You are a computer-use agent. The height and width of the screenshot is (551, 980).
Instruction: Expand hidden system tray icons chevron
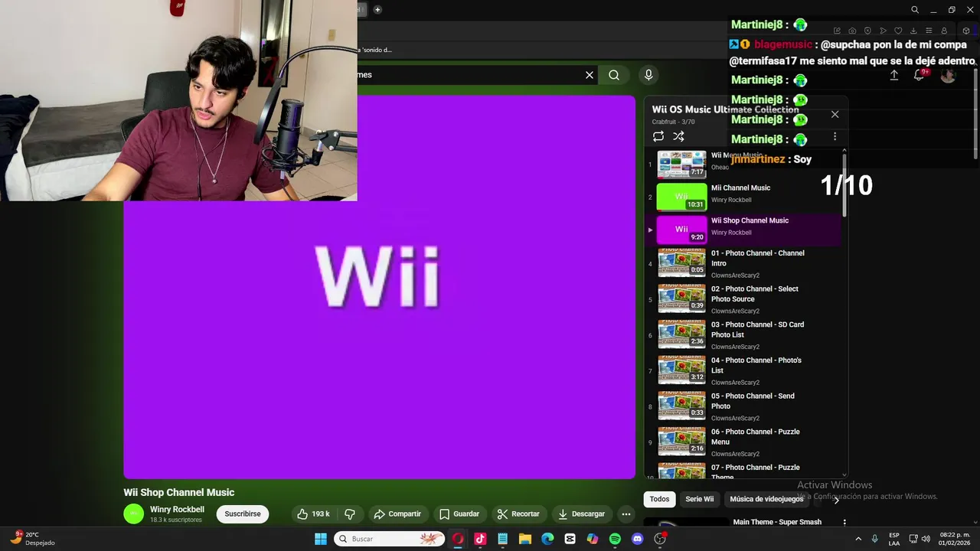tap(858, 539)
